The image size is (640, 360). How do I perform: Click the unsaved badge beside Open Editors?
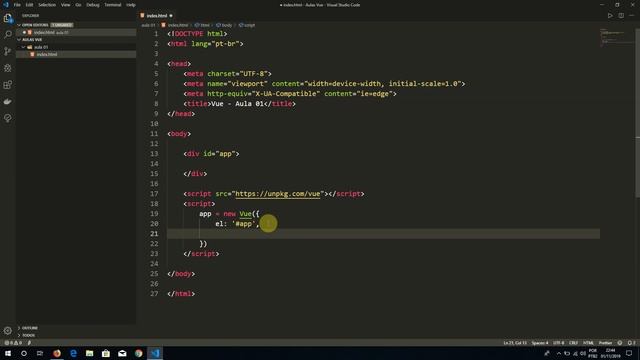point(62,25)
